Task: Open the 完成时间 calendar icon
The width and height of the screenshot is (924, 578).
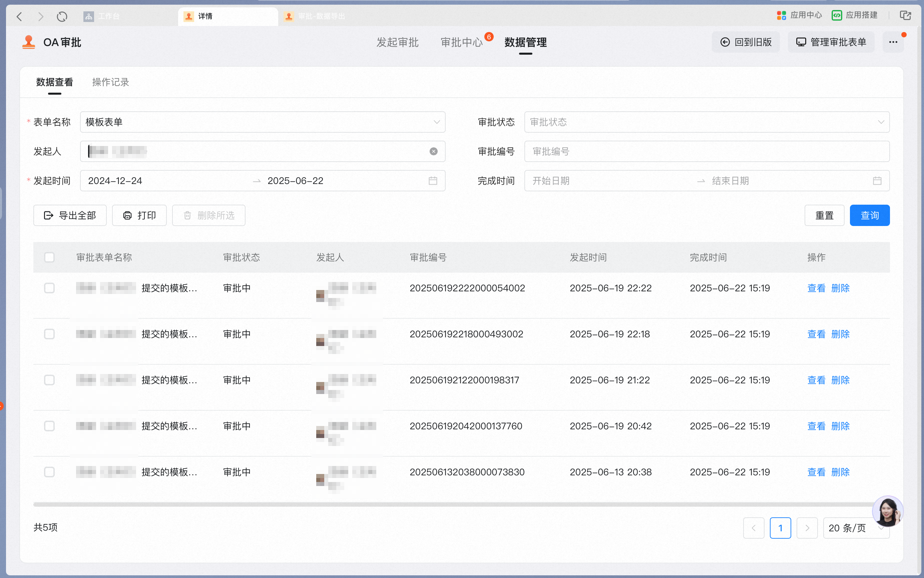Action: [877, 181]
